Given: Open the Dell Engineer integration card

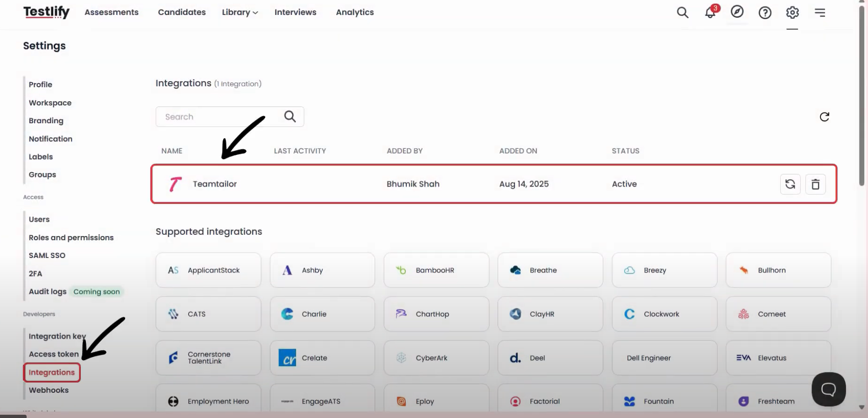Looking at the screenshot, I should point(664,358).
